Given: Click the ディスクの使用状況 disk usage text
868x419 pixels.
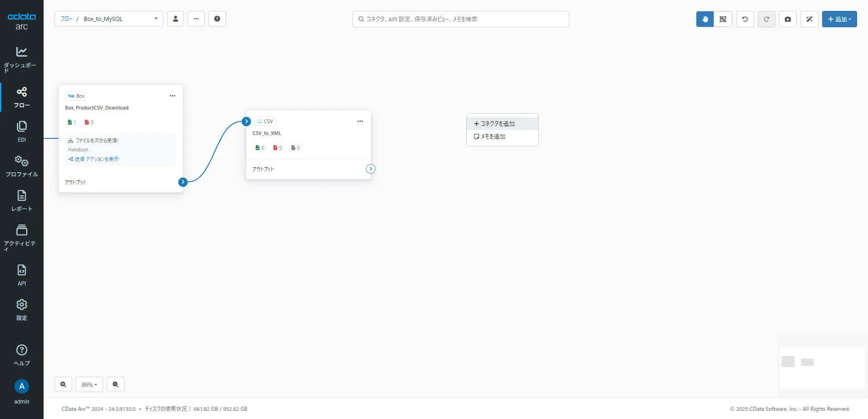Looking at the screenshot, I should (x=196, y=409).
